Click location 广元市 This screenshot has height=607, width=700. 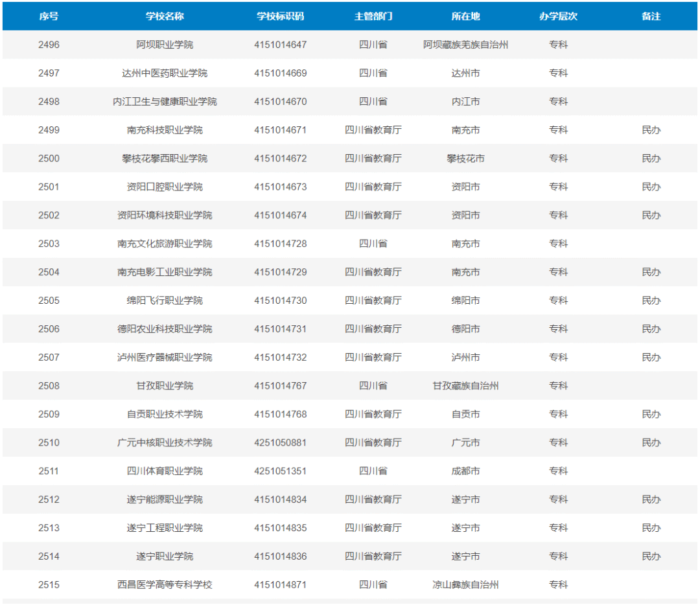(465, 442)
